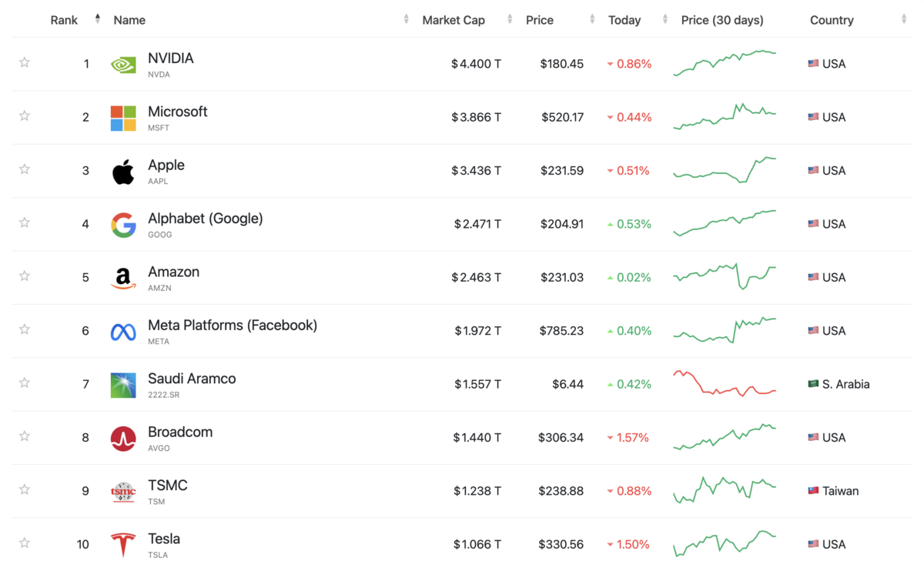This screenshot has height=571, width=924.
Task: Sort by Price using sort arrows
Action: 592,19
